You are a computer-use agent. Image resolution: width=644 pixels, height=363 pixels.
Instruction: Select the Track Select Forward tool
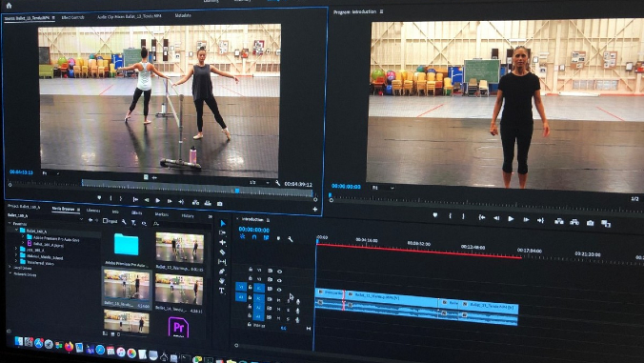coord(223,232)
